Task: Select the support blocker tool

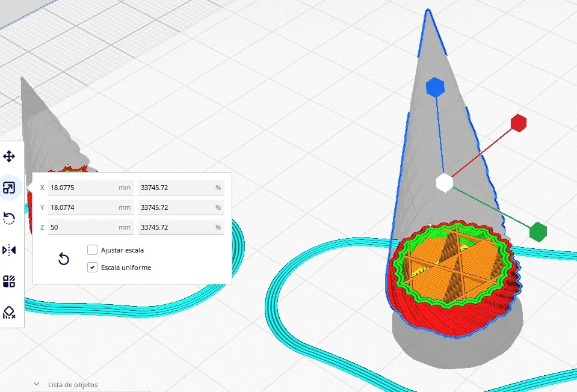Action: click(9, 313)
